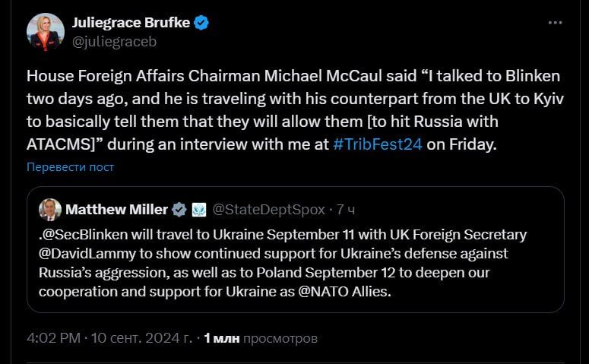The width and height of the screenshot is (589, 364).
Task: Click Matthew Miller's verified checkmark badge
Action: pos(179,209)
